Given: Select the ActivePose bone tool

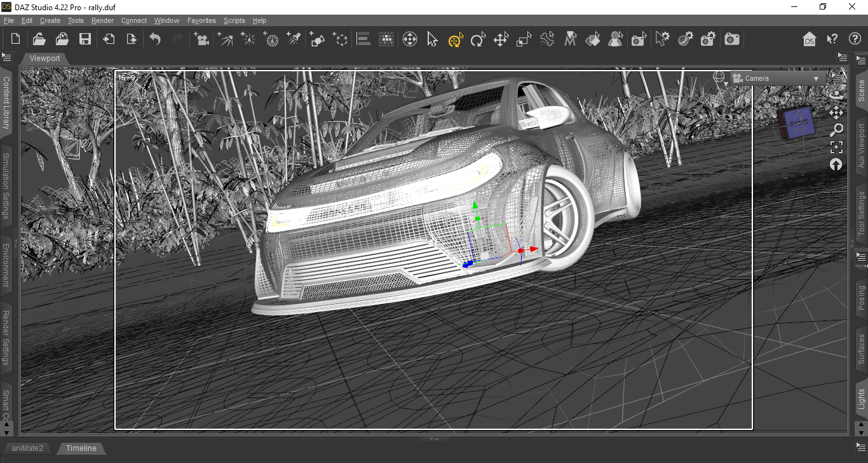Looking at the screenshot, I should (x=547, y=40).
